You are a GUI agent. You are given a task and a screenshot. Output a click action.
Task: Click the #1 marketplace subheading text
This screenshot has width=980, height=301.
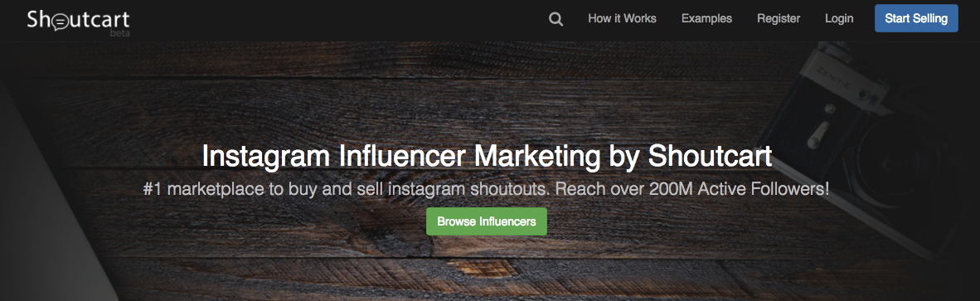pos(486,189)
